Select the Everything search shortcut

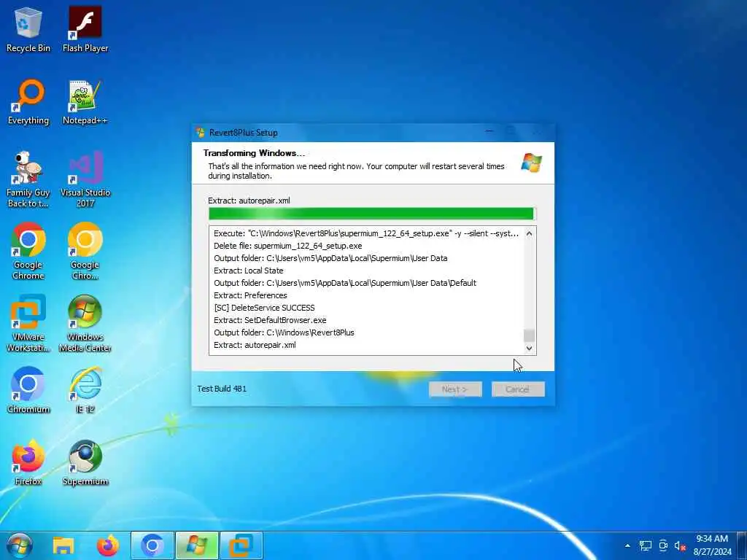click(28, 102)
